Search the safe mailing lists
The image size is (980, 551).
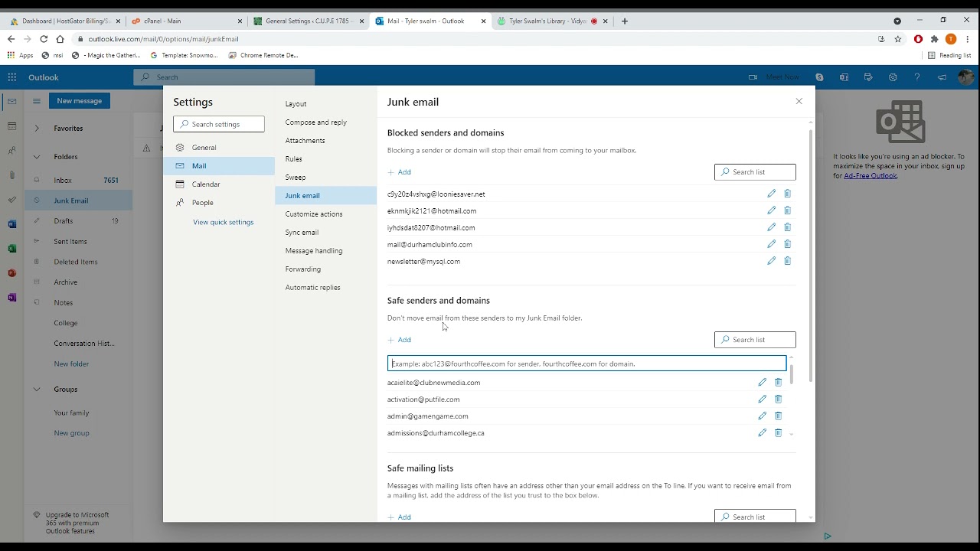[x=755, y=517]
